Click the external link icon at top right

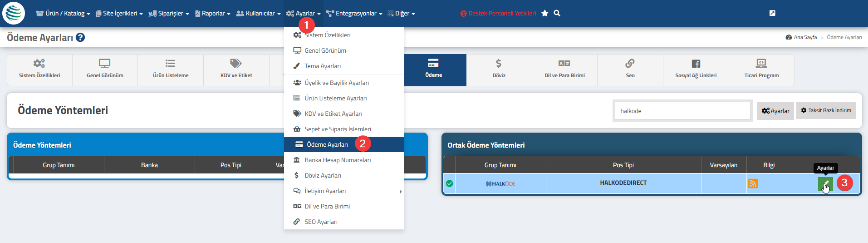[772, 13]
